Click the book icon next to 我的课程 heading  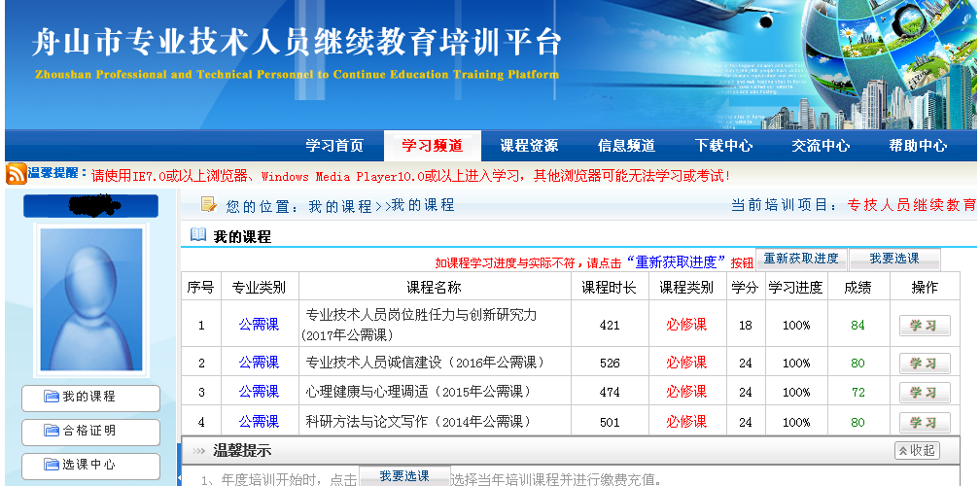(x=198, y=235)
